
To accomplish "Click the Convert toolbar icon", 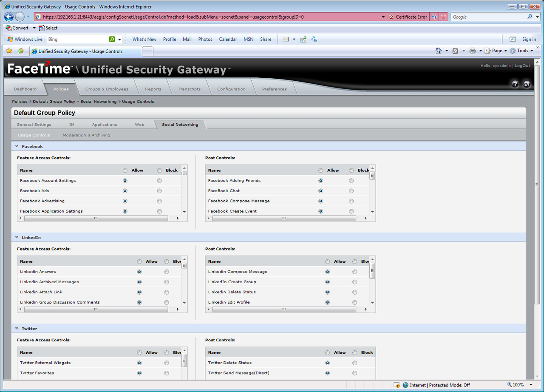I will pyautogui.click(x=17, y=28).
